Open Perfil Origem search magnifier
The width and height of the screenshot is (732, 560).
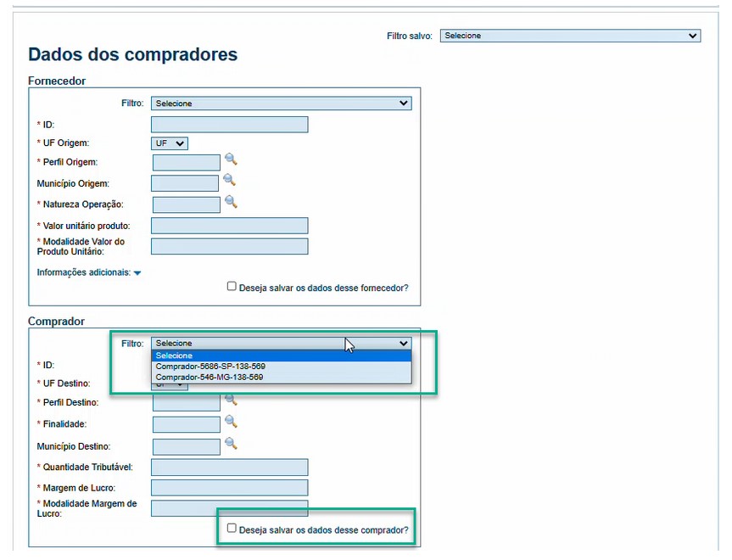click(231, 160)
